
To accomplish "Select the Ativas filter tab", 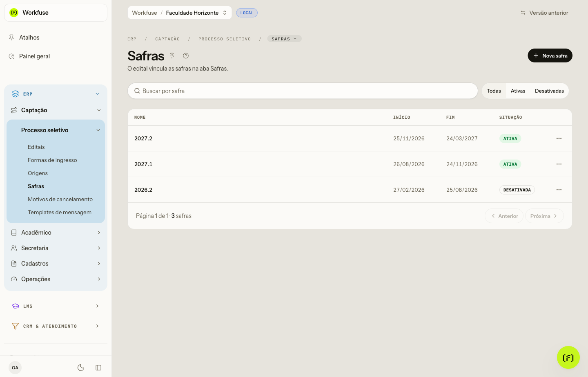I will tap(518, 91).
